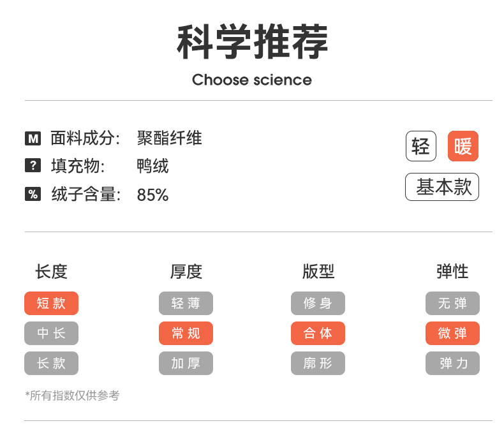The width and height of the screenshot is (504, 428).
Task: Choose 微弹 elasticity option
Action: (x=452, y=334)
